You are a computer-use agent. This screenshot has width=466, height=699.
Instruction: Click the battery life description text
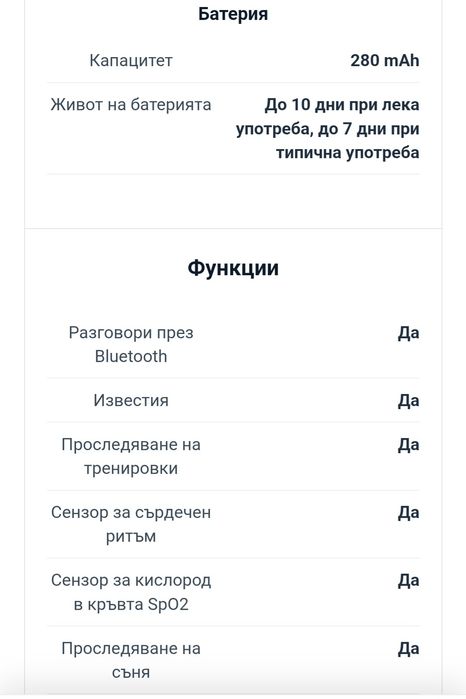pos(328,129)
